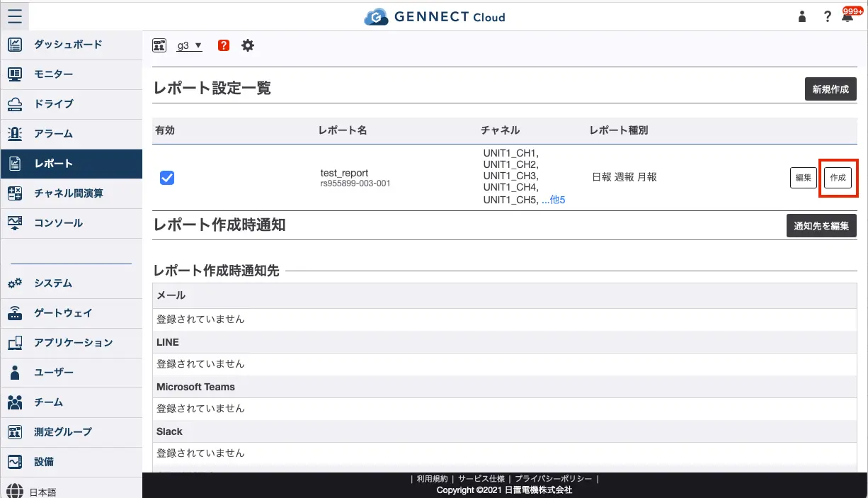Click the 通知先を編集 button
Image resolution: width=868 pixels, height=498 pixels.
821,226
